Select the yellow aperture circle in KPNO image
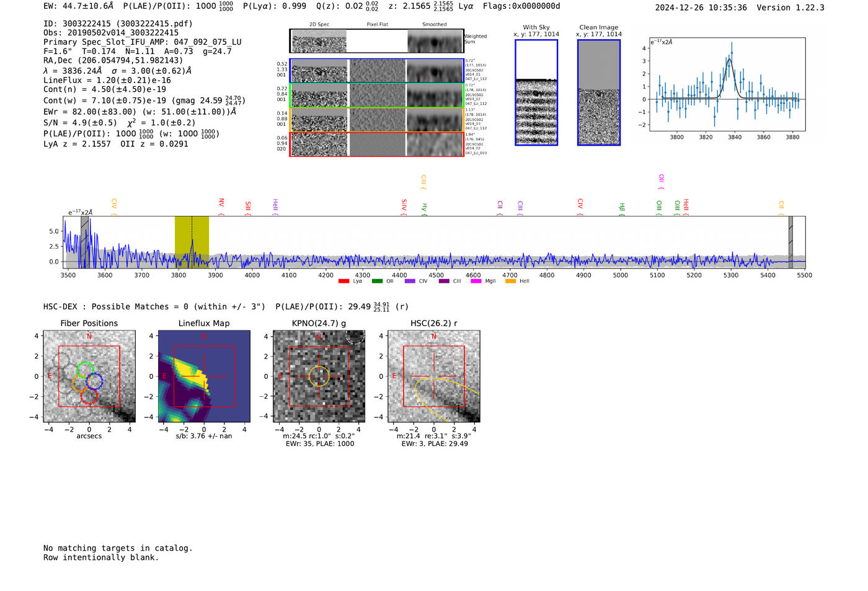This screenshot has height=591, width=868. (x=319, y=376)
